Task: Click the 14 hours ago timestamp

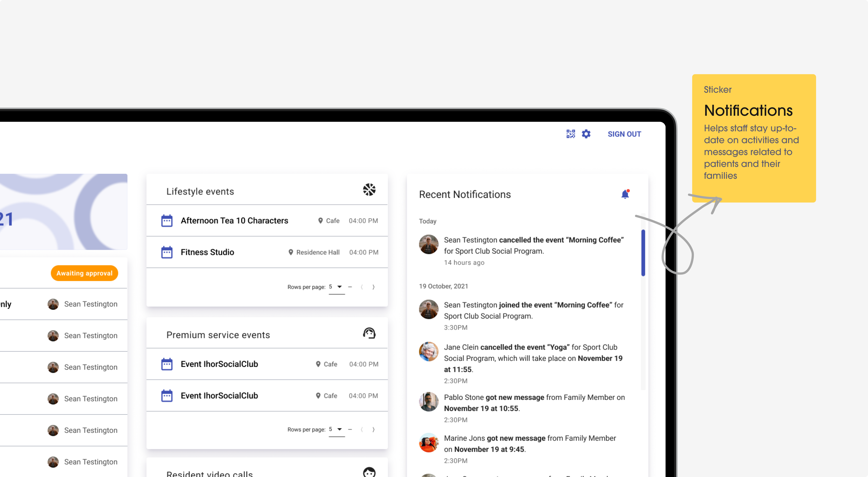Action: click(464, 262)
